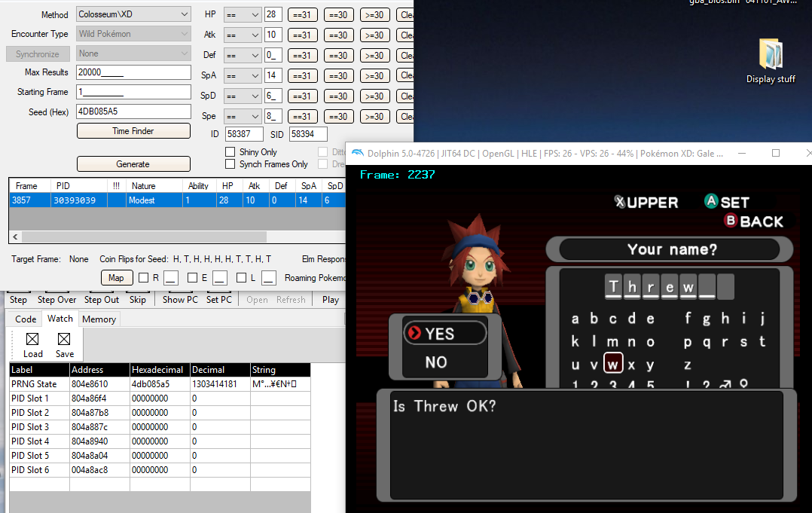Click the X UPPER button icon
The width and height of the screenshot is (812, 513).
pos(619,202)
